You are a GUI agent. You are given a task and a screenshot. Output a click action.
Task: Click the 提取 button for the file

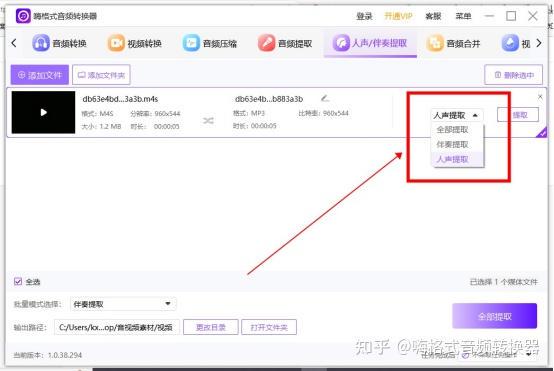tap(518, 115)
